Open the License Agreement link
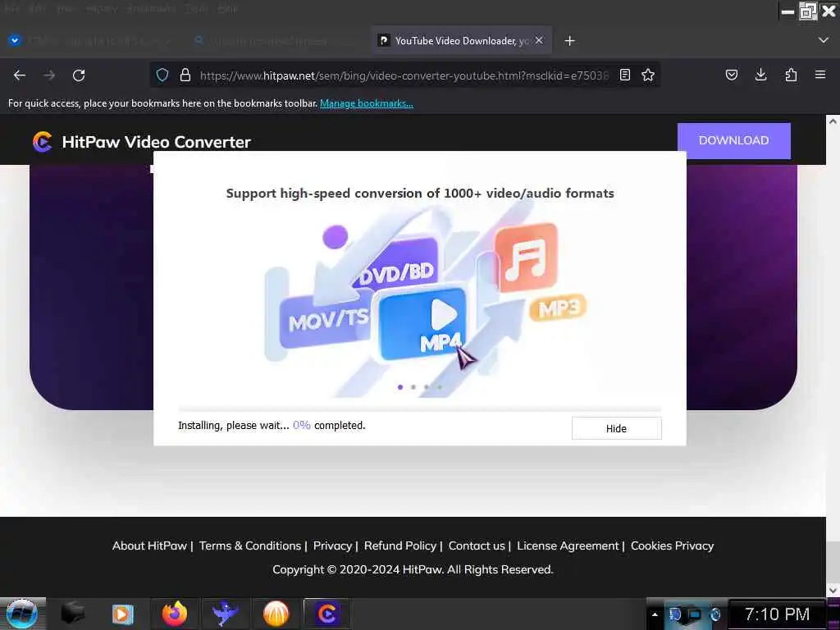The height and width of the screenshot is (630, 840). (568, 546)
